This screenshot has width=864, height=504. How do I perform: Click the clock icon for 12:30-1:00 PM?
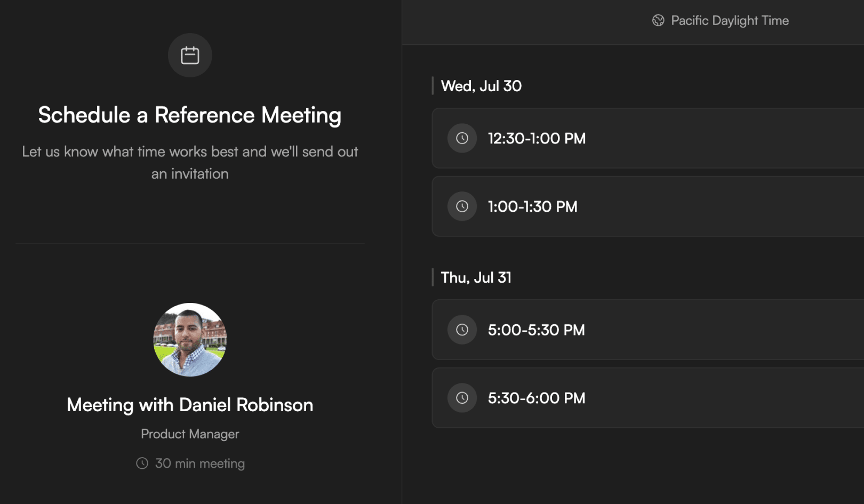[462, 139]
